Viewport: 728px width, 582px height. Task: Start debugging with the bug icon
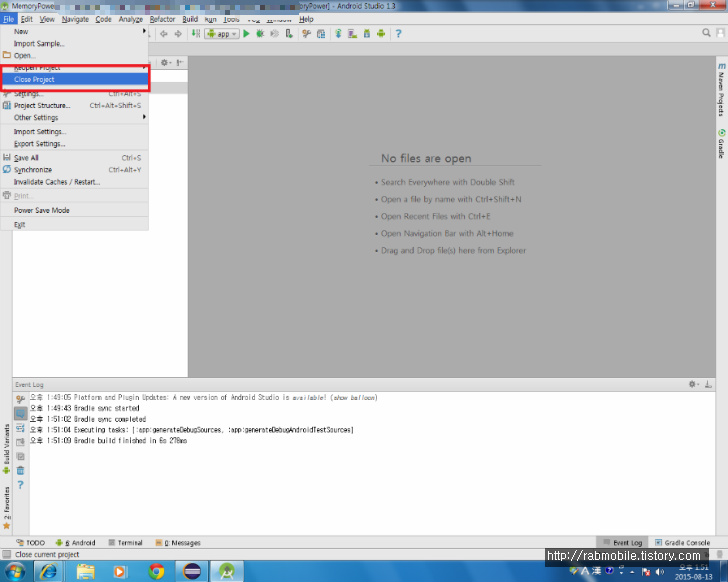(260, 33)
